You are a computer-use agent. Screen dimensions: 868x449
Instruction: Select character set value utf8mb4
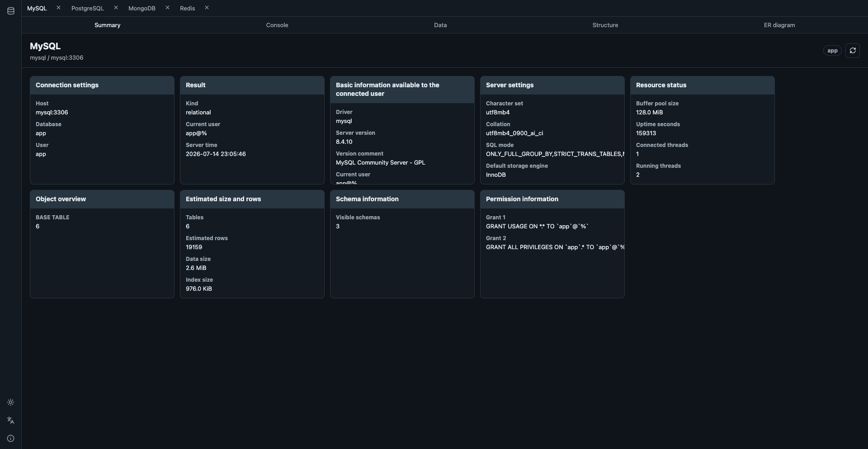click(498, 113)
